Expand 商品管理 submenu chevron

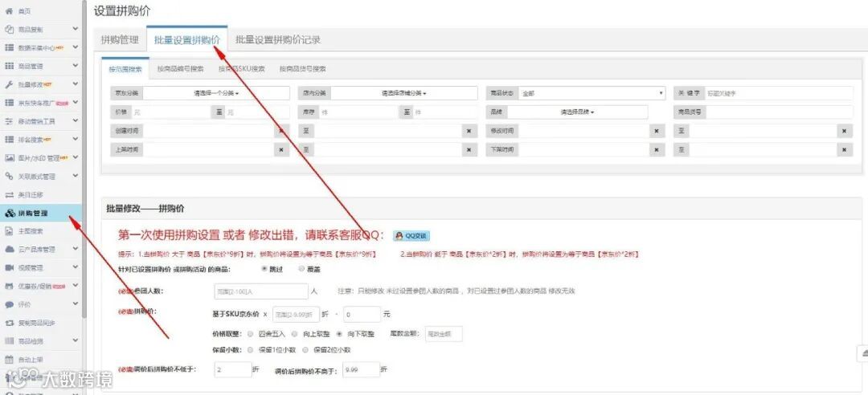(x=76, y=65)
